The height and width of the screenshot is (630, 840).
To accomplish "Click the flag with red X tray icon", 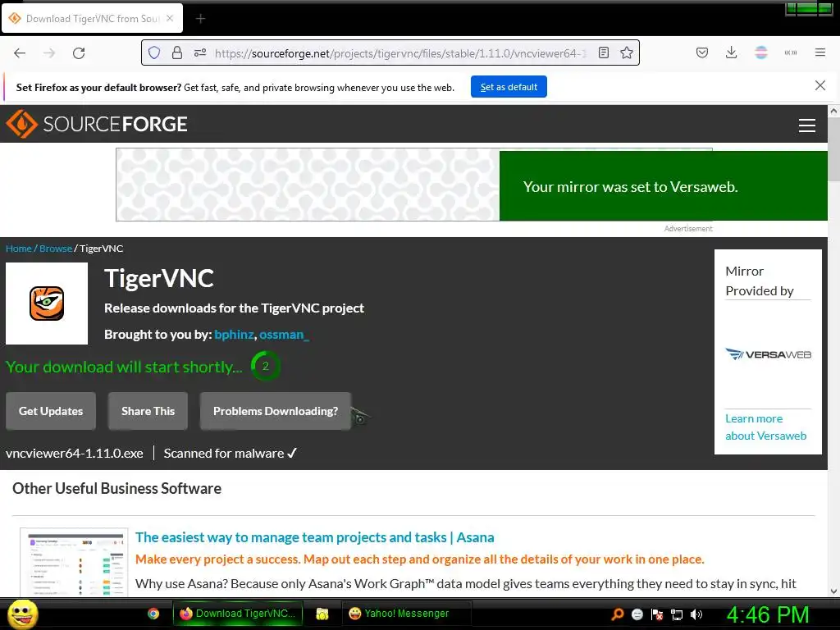I will coord(657,614).
